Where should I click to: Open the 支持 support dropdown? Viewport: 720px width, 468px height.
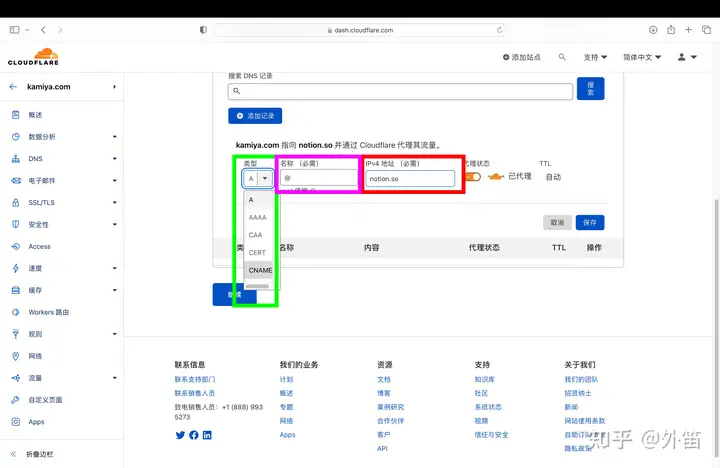pos(595,57)
